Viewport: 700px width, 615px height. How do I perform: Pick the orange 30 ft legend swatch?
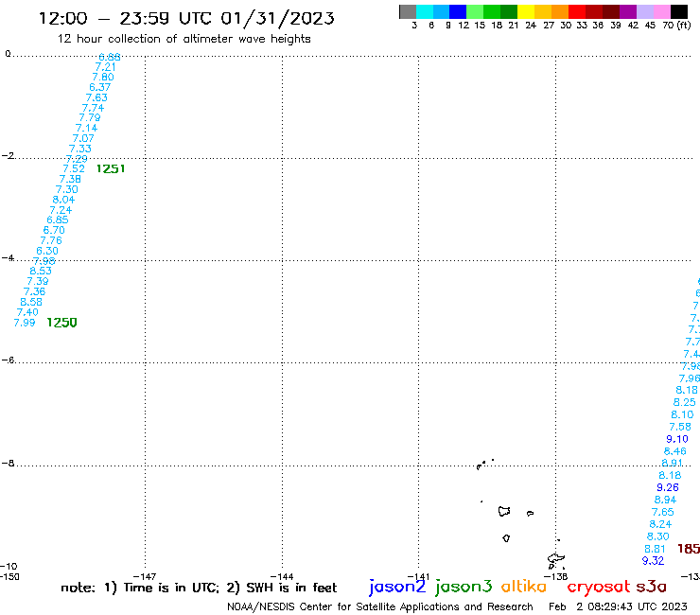(560, 11)
